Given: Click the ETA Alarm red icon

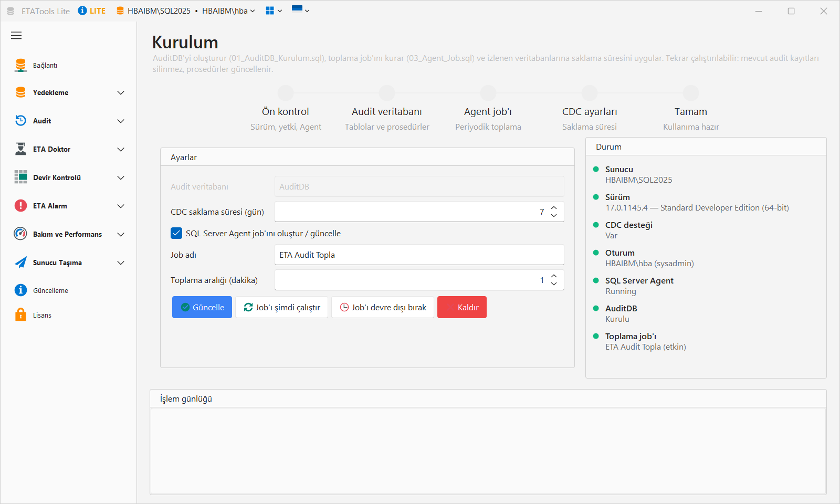Looking at the screenshot, I should (x=20, y=206).
